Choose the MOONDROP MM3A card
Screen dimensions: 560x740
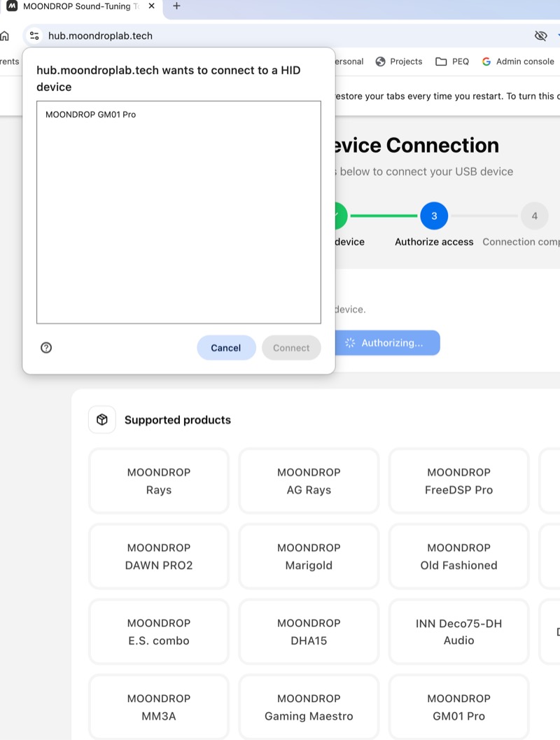[x=159, y=707]
